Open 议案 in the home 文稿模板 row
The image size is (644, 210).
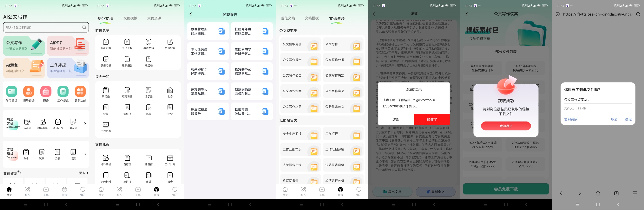tap(42, 154)
